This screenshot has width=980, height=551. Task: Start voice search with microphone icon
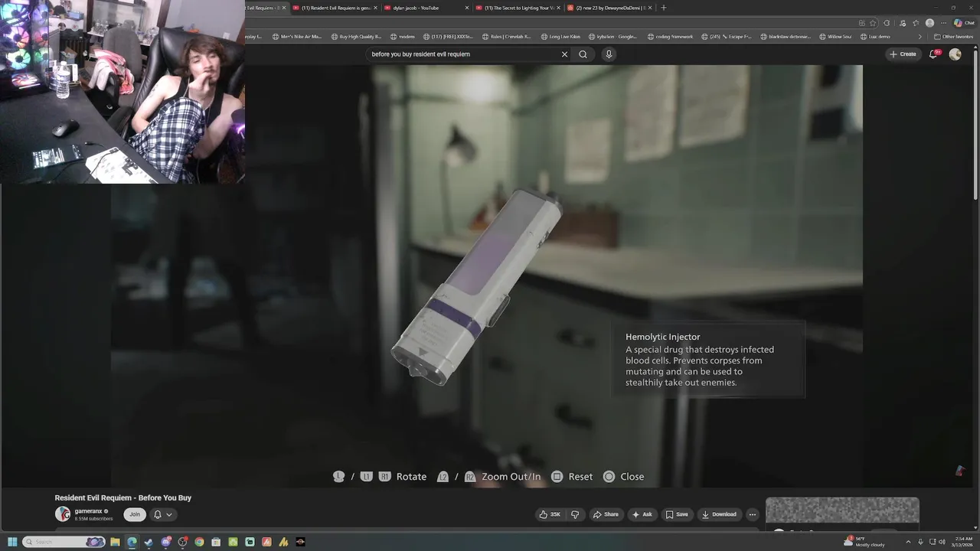tap(609, 54)
